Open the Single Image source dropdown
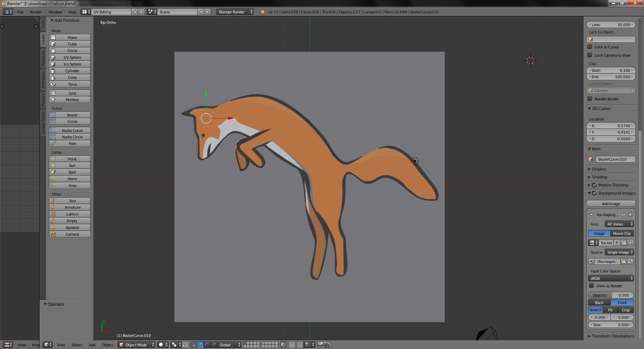 click(619, 252)
